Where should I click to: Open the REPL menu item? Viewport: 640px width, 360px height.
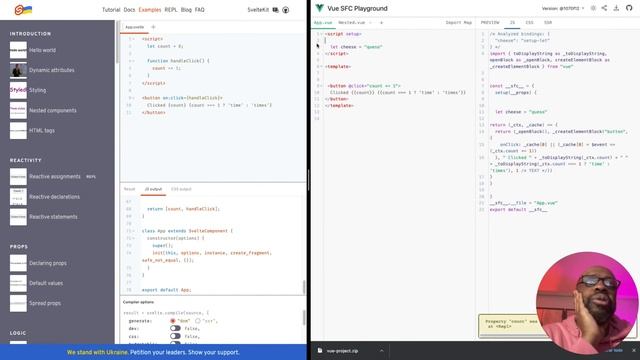171,10
